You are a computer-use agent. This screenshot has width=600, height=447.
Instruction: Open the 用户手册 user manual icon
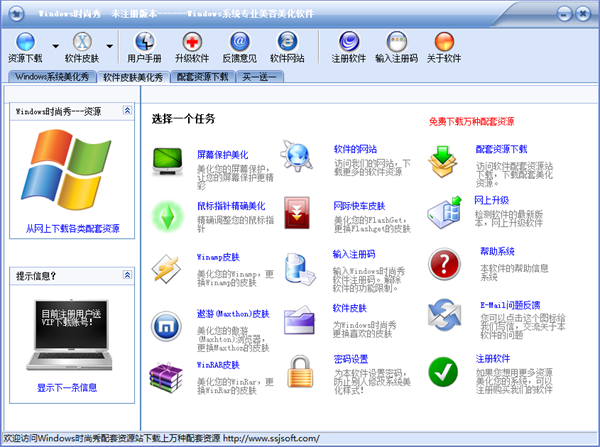coord(144,42)
